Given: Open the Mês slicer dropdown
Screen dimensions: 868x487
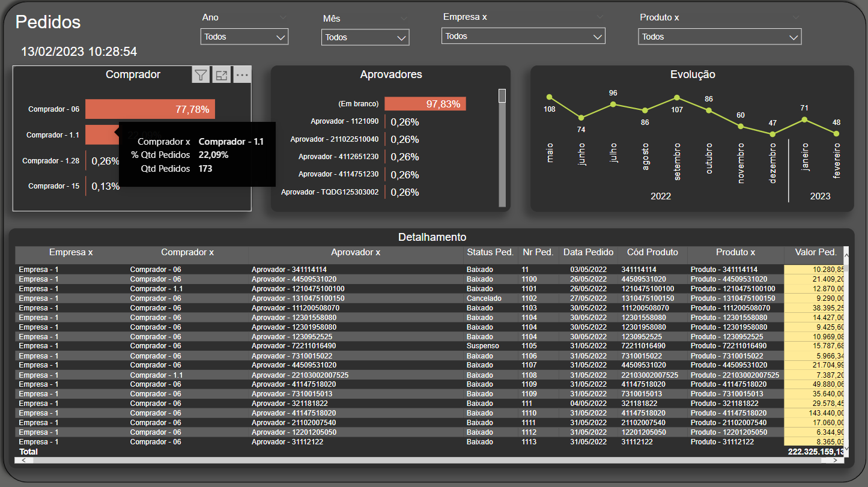Looking at the screenshot, I should pos(401,37).
